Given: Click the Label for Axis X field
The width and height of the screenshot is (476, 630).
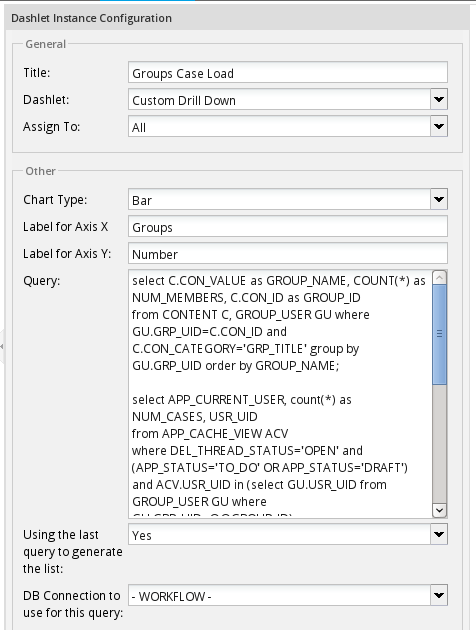Looking at the screenshot, I should click(x=288, y=227).
